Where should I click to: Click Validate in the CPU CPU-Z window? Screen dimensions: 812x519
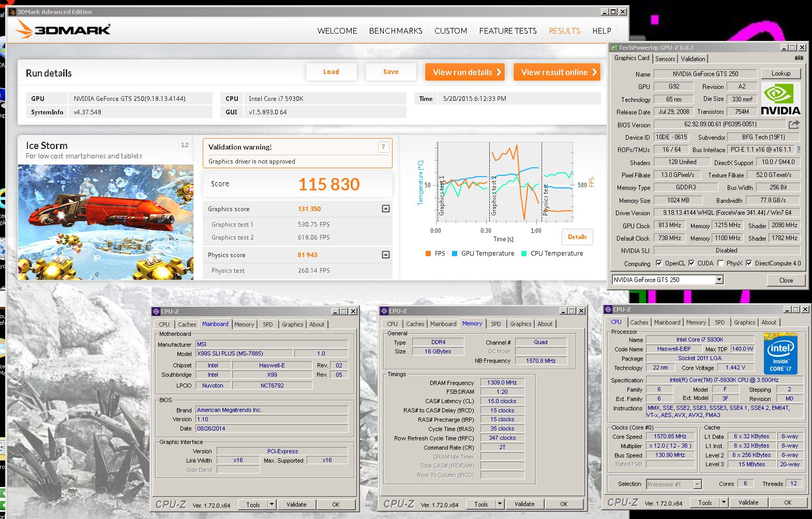pyautogui.click(x=748, y=502)
